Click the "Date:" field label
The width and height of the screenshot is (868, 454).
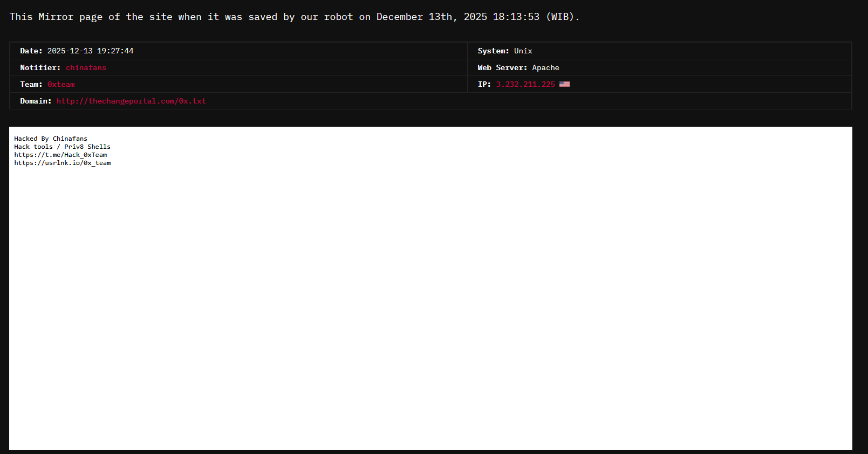point(31,51)
